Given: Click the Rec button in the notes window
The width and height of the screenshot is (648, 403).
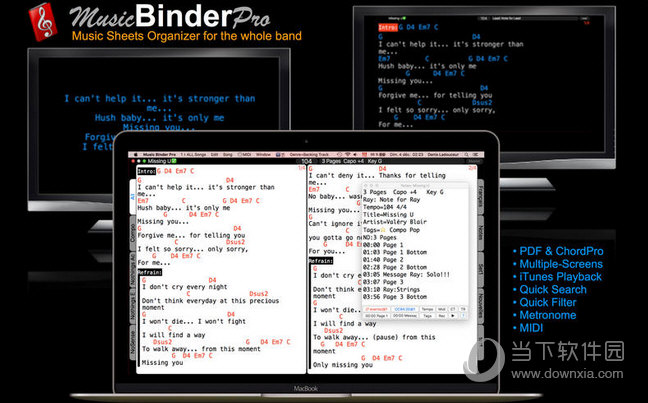Looking at the screenshot, I should pos(442,316).
